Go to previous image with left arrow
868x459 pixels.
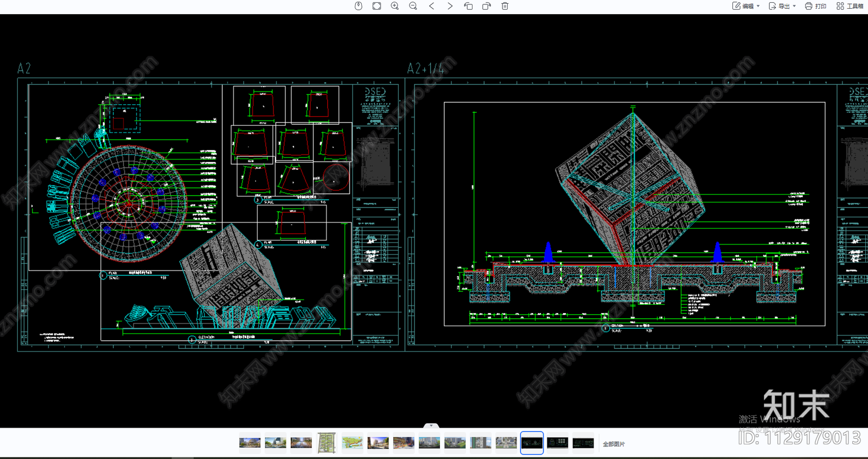pyautogui.click(x=432, y=6)
